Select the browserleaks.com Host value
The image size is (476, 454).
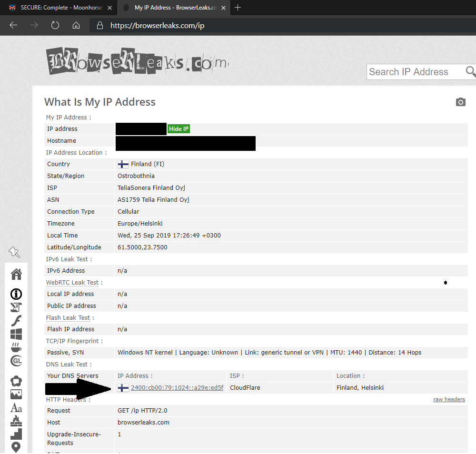point(143,423)
